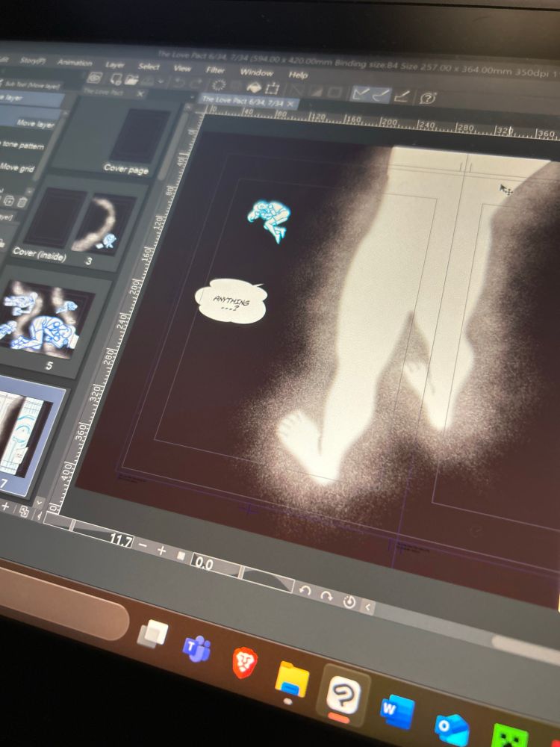Viewport: 560px width, 747px height.
Task: Open the Help menu
Action: click(x=298, y=75)
